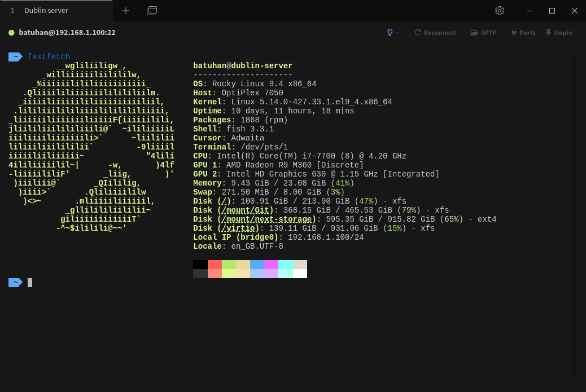Click the terminal value /dev/pts/1

click(x=264, y=147)
